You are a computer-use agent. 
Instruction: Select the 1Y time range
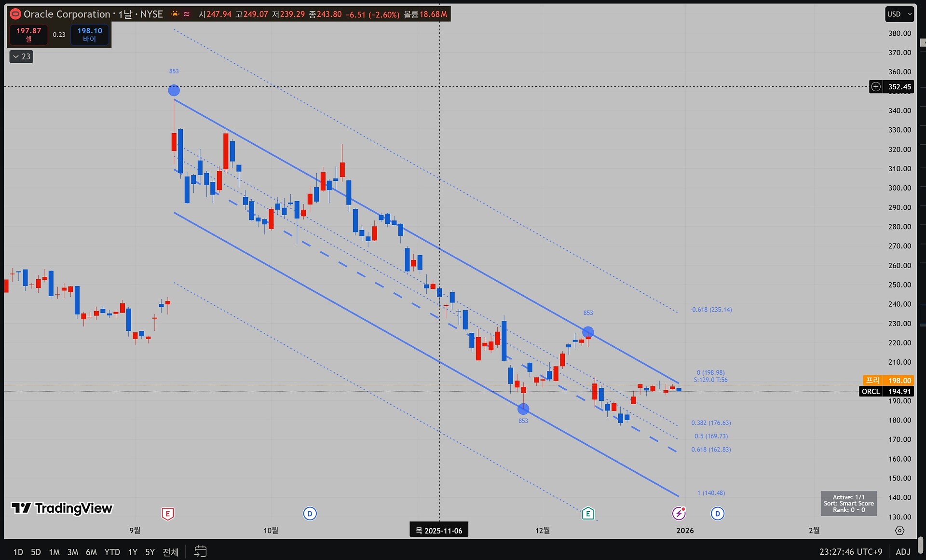pos(133,552)
